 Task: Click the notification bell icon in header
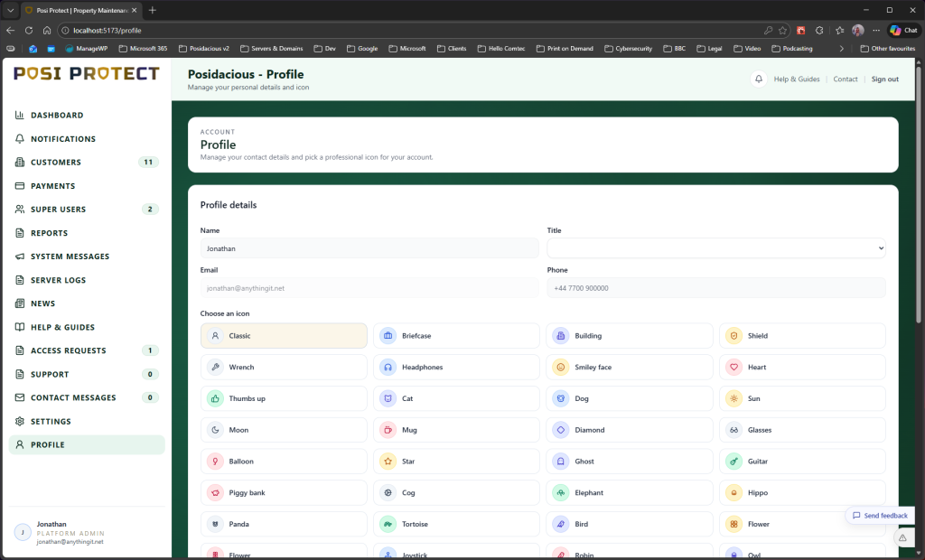(759, 79)
